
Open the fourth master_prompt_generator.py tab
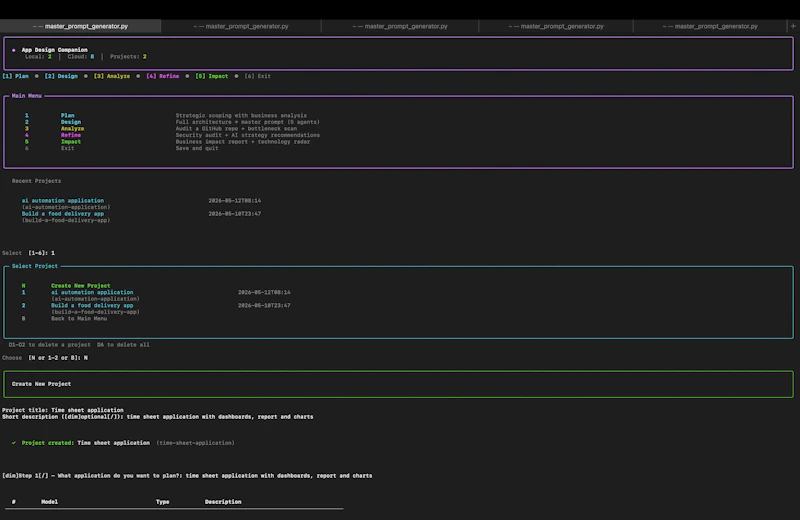[x=556, y=26]
